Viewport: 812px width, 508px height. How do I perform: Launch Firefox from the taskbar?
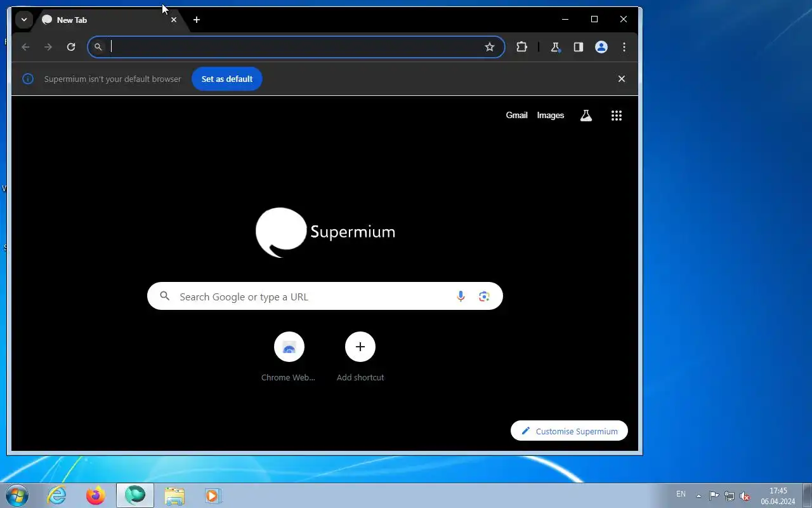[x=96, y=495]
